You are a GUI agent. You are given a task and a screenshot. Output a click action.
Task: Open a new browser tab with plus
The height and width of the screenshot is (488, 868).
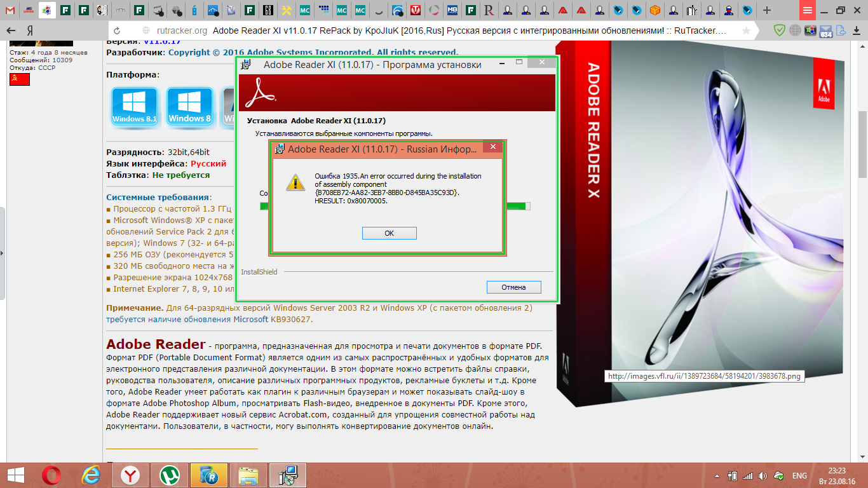point(767,10)
